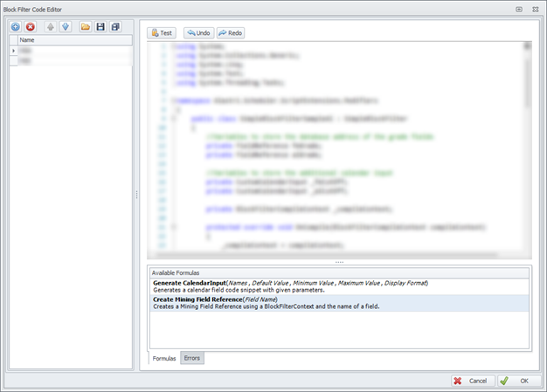Undo the last code edit
This screenshot has height=392, width=547.
[198, 33]
